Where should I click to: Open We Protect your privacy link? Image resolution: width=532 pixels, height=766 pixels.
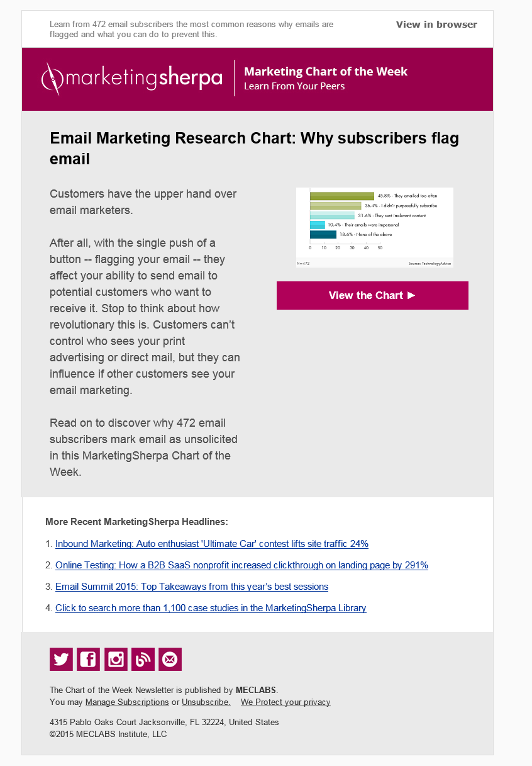(x=285, y=702)
